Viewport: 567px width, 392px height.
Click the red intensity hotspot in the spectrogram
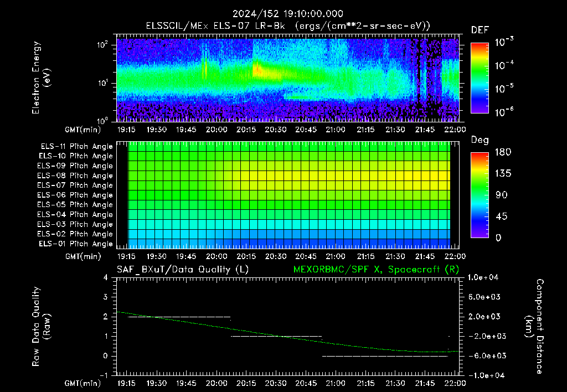pos(257,69)
